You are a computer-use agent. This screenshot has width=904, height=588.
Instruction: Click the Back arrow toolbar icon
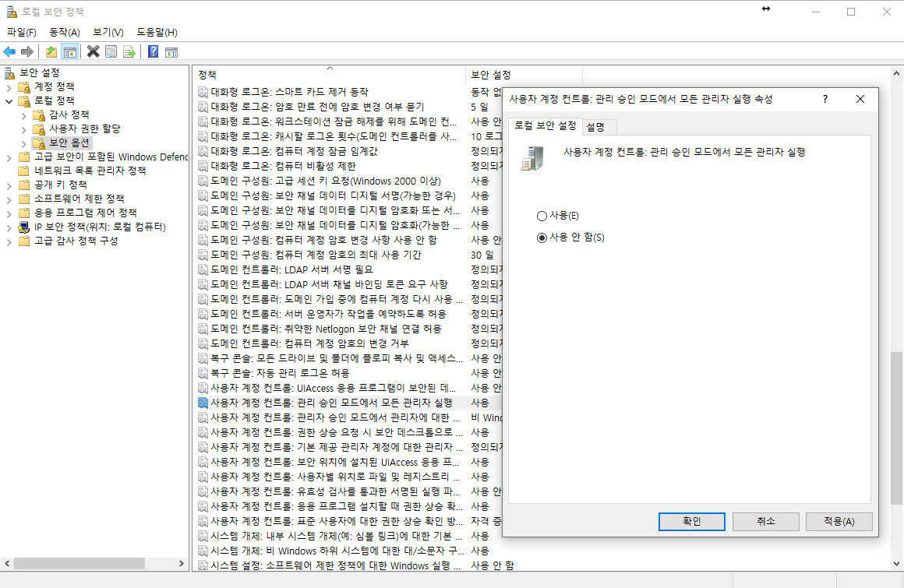tap(9, 52)
